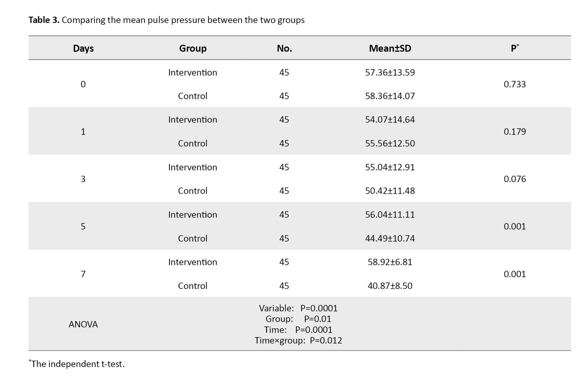Click the mean value 54.07±14.64
The image size is (588, 392).
[390, 120]
